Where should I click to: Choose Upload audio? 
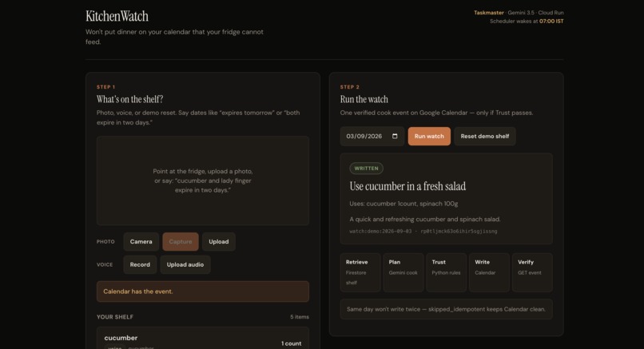[185, 265]
